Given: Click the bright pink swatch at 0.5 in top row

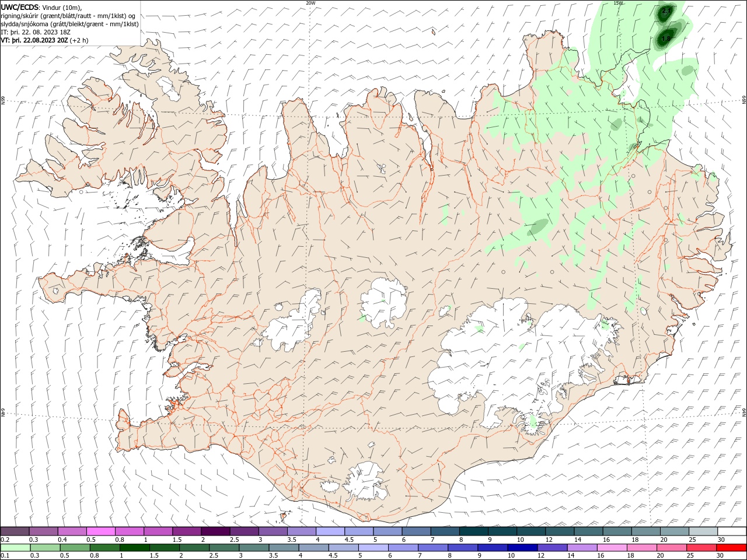Looking at the screenshot, I should (x=101, y=531).
